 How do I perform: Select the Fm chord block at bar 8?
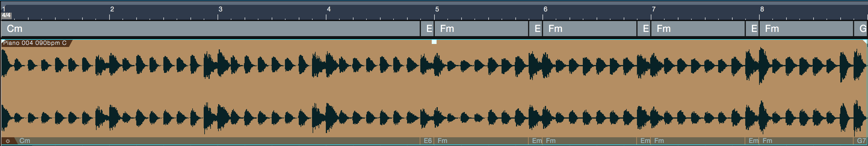click(806, 29)
